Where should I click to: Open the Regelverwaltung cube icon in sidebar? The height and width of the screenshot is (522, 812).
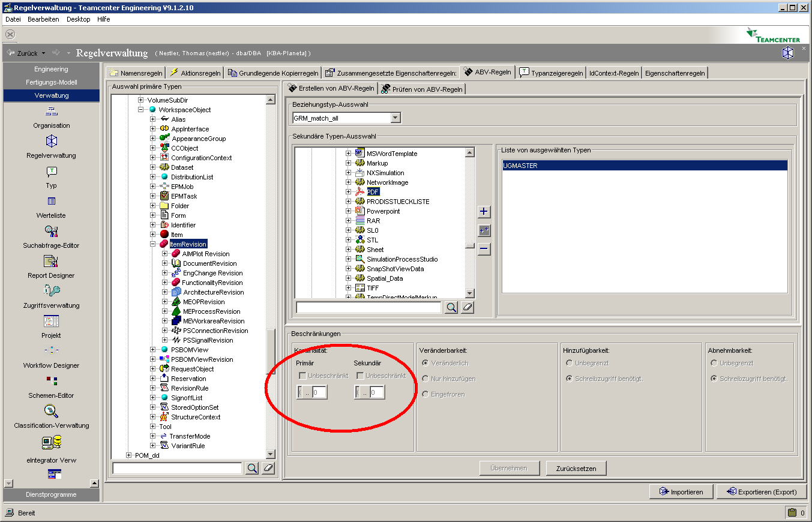(52, 141)
